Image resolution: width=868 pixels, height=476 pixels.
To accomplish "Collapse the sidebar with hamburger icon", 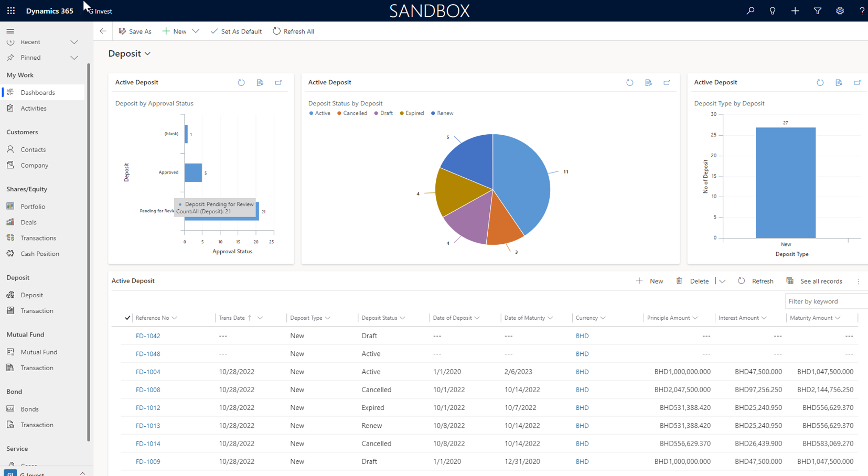I will click(10, 31).
